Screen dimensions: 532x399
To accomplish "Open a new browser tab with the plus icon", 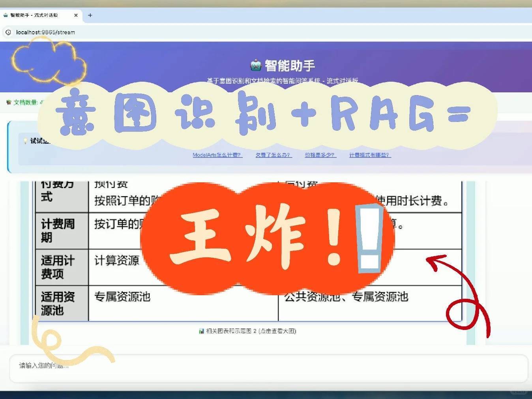I will [90, 15].
